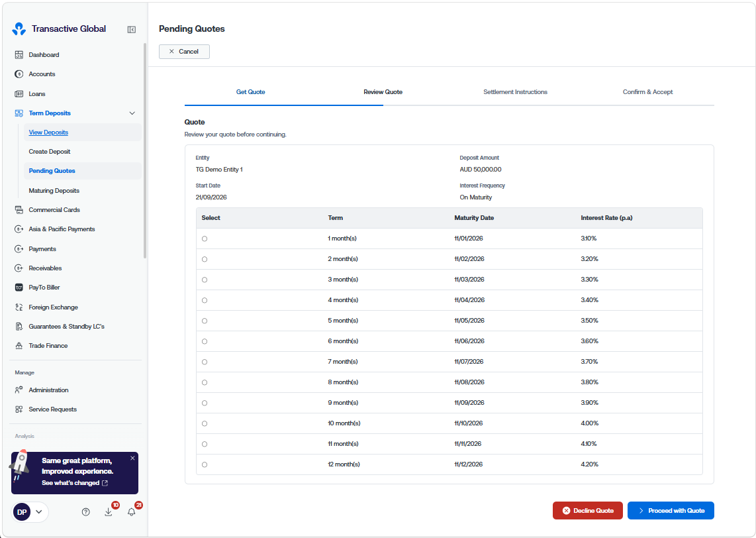Click the PayTo Biller icon

click(x=19, y=288)
